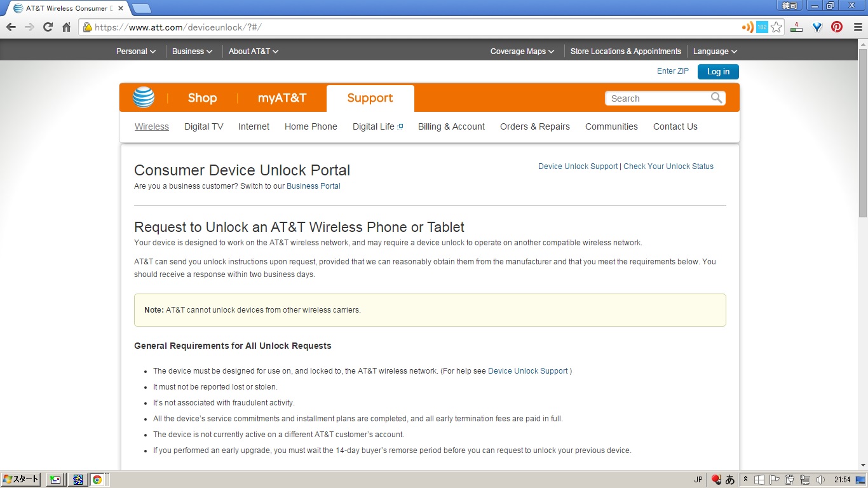Click the Action Center flag tray icon
868x488 pixels.
[x=775, y=480]
